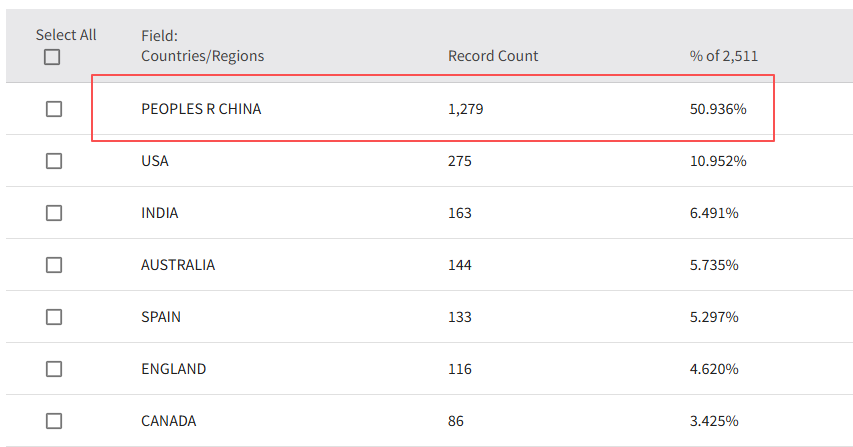Click the 275 record count for USA
Viewport: 853px width, 447px height.
(460, 161)
